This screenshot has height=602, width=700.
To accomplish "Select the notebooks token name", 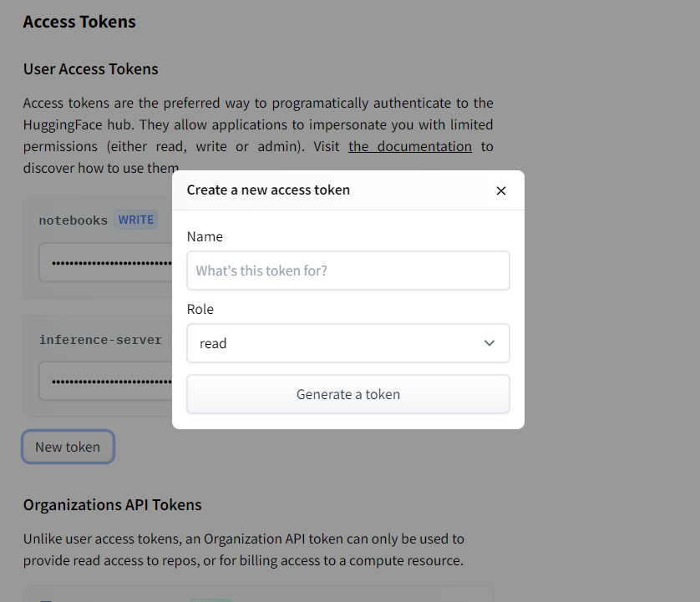I will click(x=73, y=220).
